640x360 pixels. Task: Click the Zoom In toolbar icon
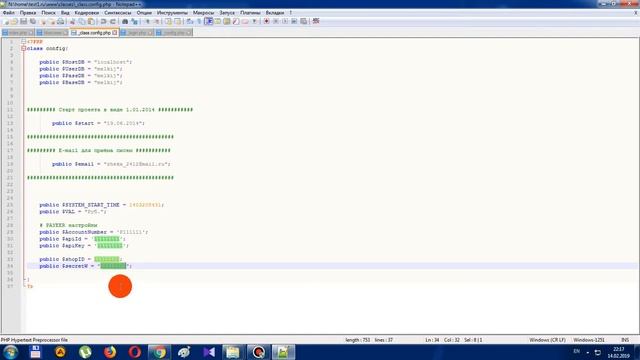147,21
